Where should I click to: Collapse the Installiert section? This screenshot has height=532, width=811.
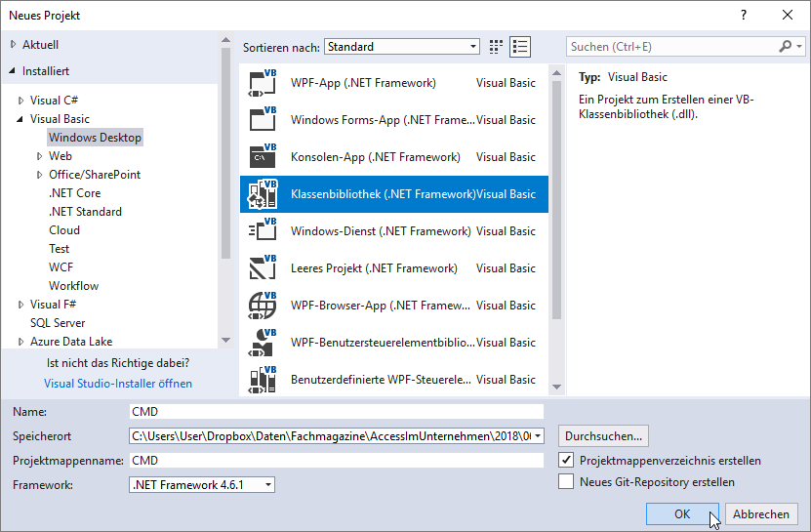[12, 71]
